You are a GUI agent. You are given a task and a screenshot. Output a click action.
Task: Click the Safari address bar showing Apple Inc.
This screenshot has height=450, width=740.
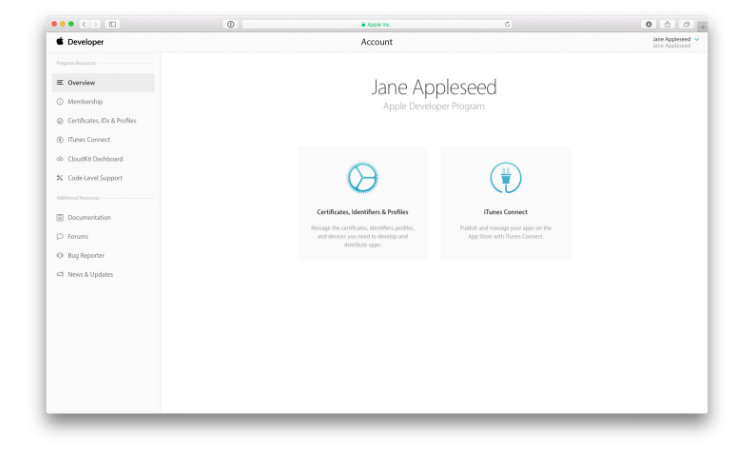(377, 24)
